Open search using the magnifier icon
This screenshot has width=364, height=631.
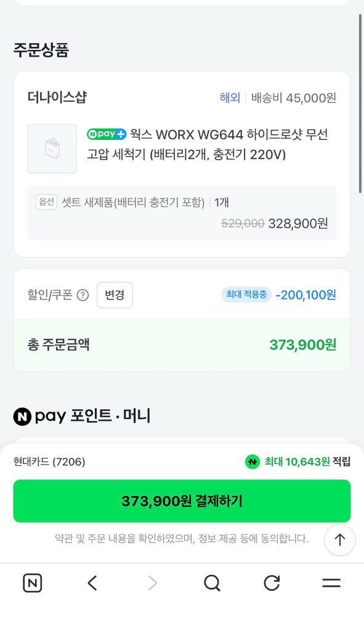pos(212,583)
